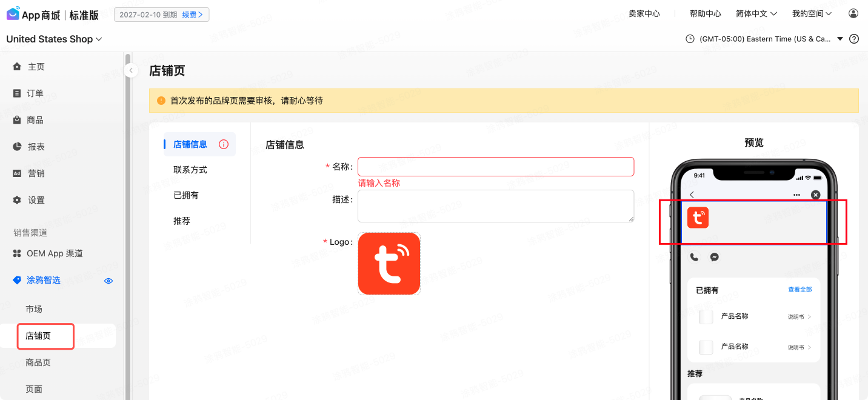The width and height of the screenshot is (868, 400).
Task: Click the Tuya logo in phone preview
Action: tap(698, 218)
